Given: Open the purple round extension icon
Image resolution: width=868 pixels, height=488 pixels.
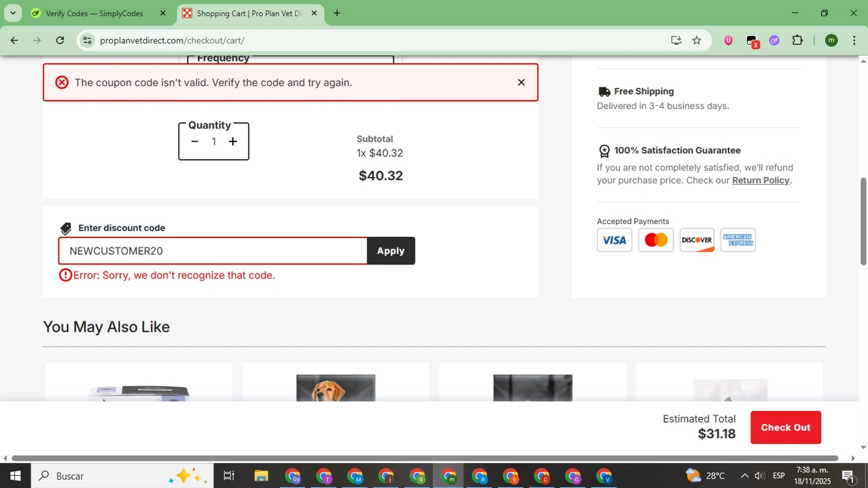Looking at the screenshot, I should (774, 41).
